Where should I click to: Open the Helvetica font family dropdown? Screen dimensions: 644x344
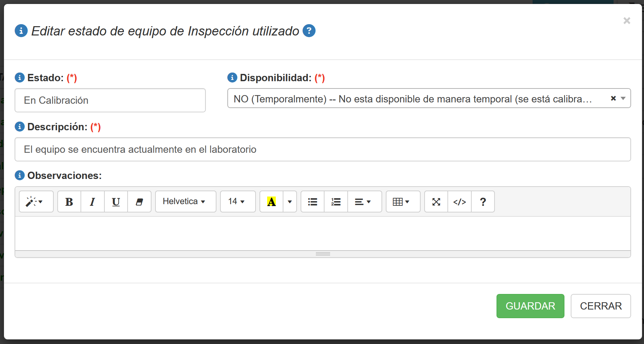click(185, 201)
